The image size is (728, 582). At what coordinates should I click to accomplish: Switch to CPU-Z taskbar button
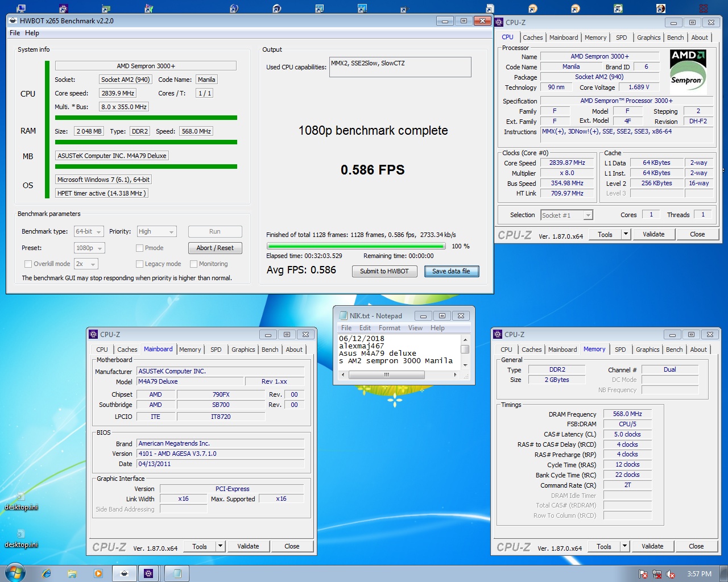coord(148,573)
